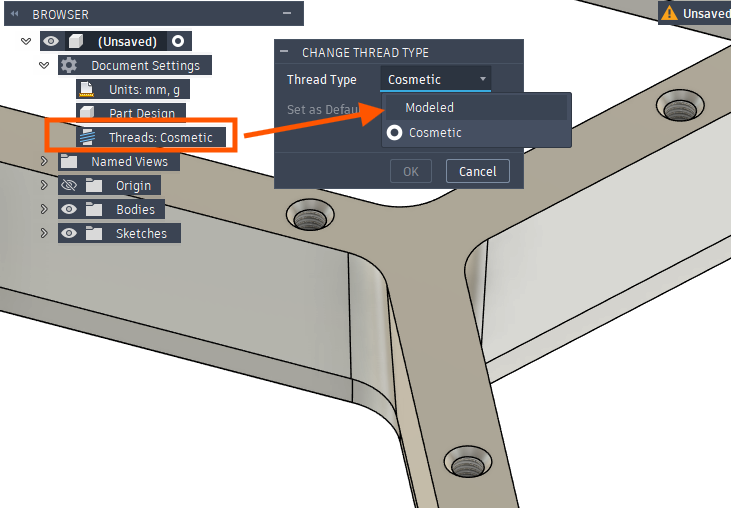Toggle visibility eye of the (Unsaved) component
Screen dimensions: 731x508
[51, 41]
